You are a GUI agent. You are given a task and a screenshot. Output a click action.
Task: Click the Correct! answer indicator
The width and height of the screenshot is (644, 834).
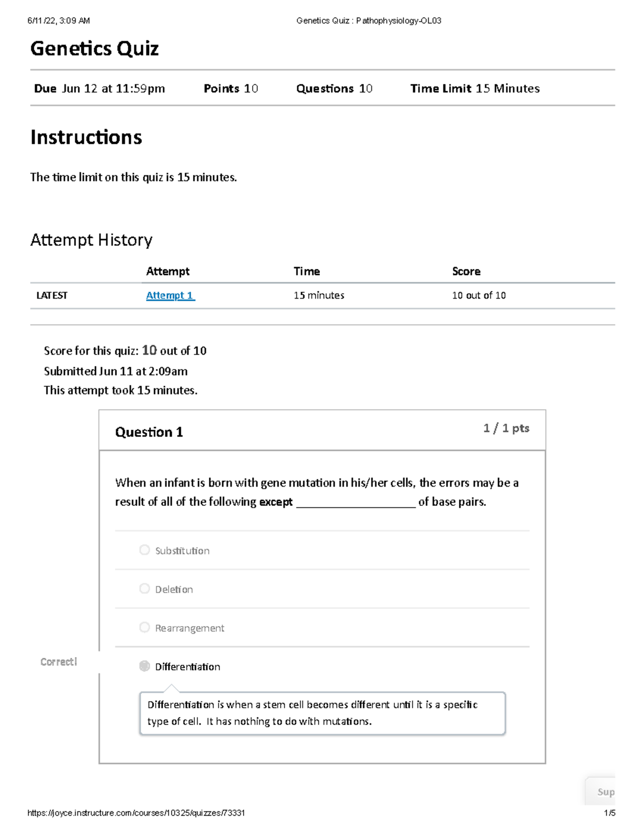[58, 662]
